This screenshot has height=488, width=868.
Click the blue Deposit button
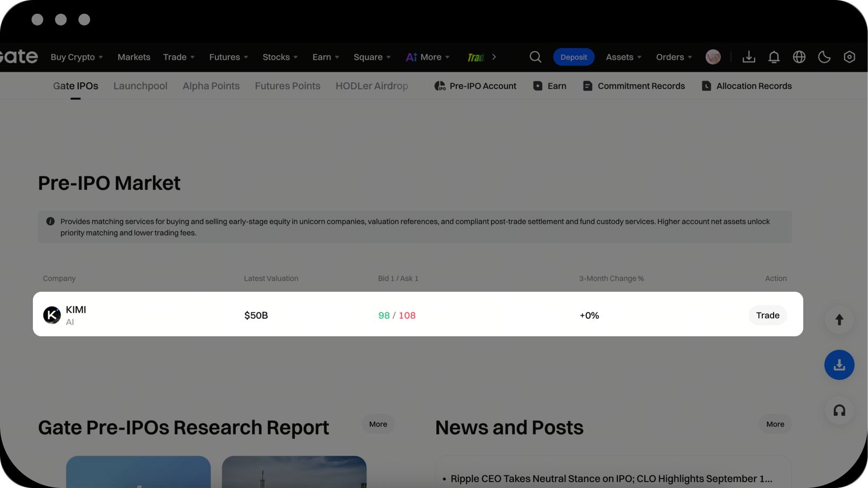coord(574,57)
